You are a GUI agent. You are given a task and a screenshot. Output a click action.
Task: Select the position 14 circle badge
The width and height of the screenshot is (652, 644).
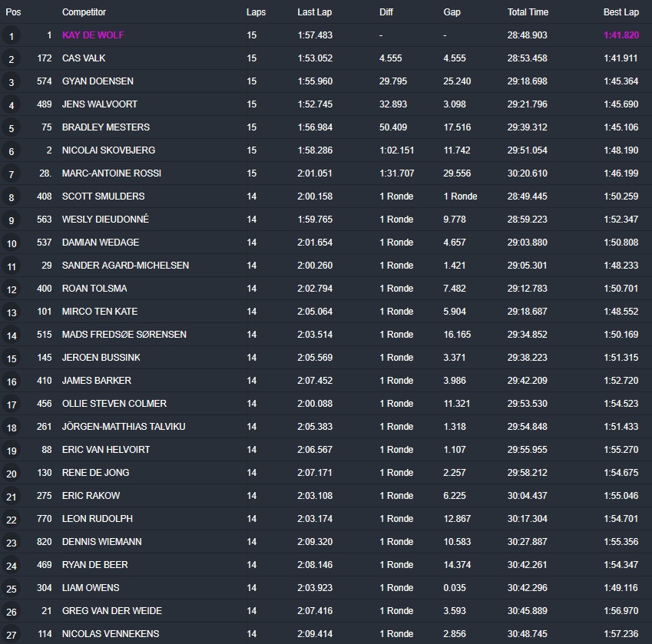pos(12,335)
